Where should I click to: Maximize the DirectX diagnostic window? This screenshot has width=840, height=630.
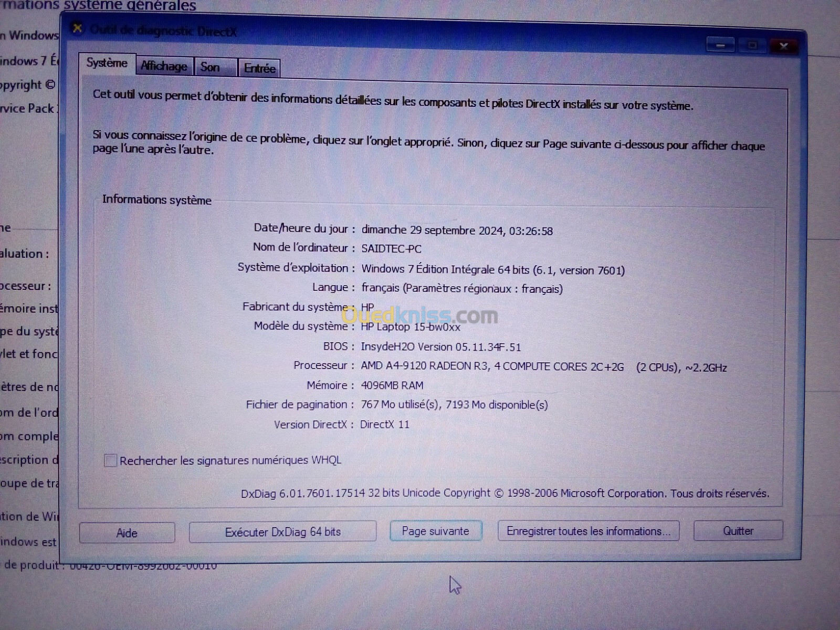(x=752, y=46)
